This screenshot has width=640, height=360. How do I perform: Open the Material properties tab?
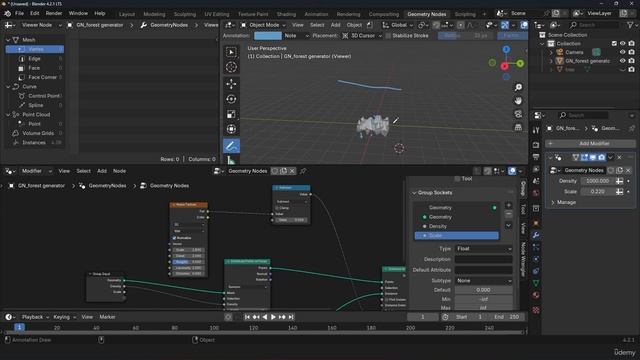pos(536,295)
